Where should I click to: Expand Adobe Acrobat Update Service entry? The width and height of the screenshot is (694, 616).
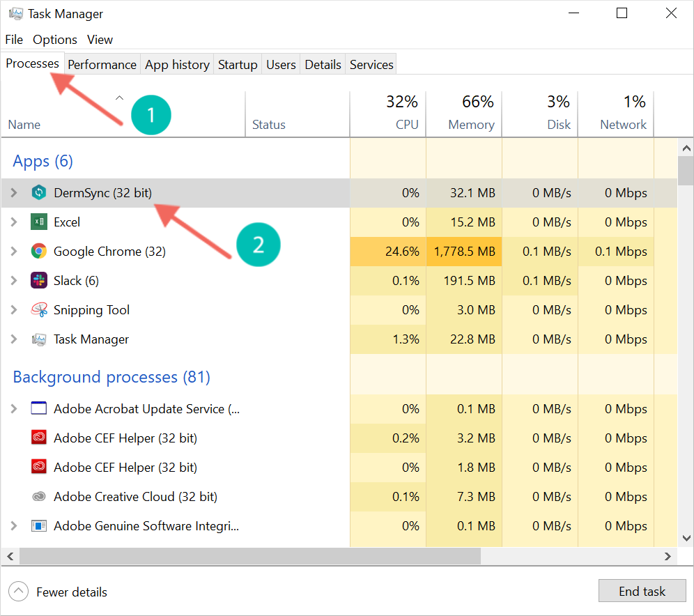click(14, 408)
